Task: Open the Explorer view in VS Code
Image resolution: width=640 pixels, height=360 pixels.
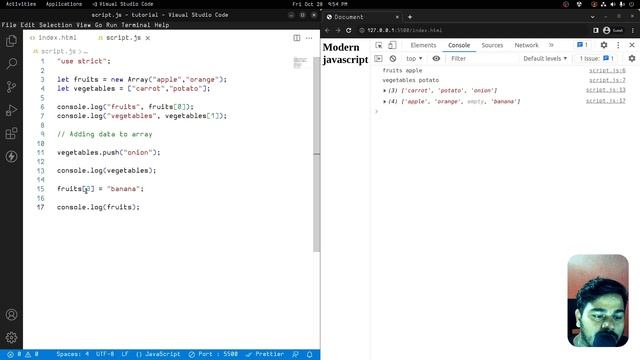Action: 11,41
